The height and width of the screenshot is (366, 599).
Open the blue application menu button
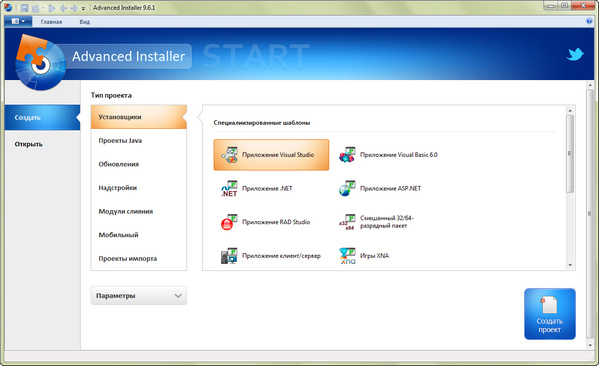[x=18, y=21]
